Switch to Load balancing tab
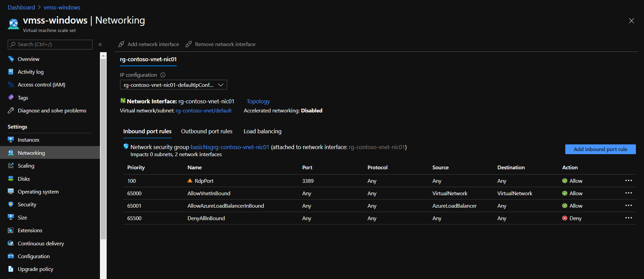This screenshot has width=644, height=279. click(262, 131)
